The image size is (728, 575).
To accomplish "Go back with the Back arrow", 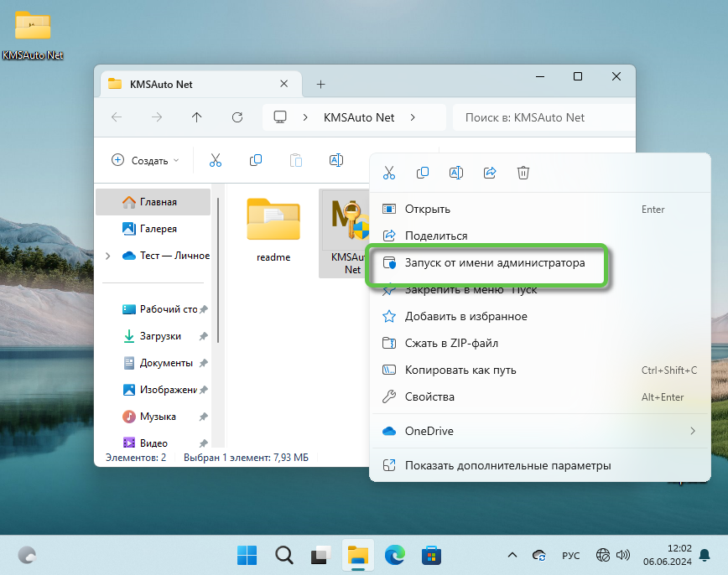I will tap(117, 117).
